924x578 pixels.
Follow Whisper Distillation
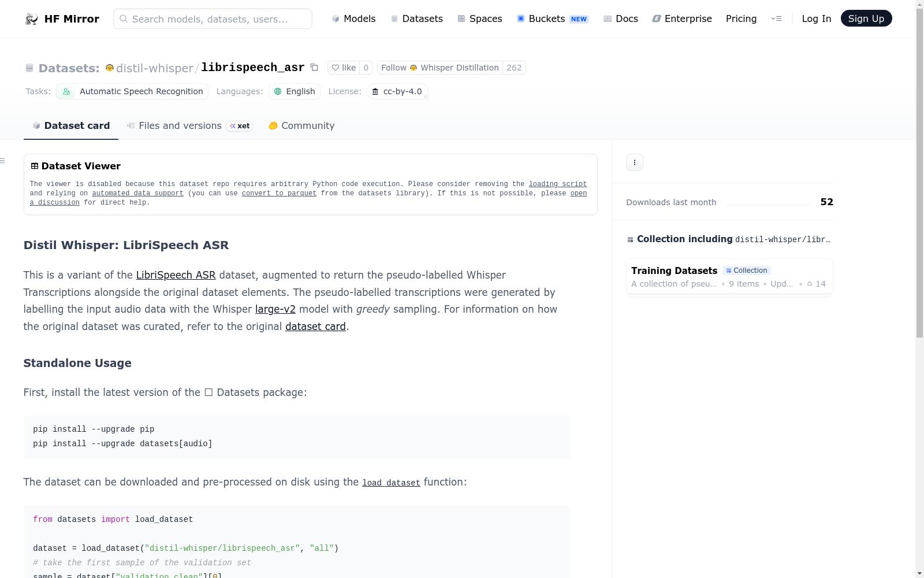point(440,68)
